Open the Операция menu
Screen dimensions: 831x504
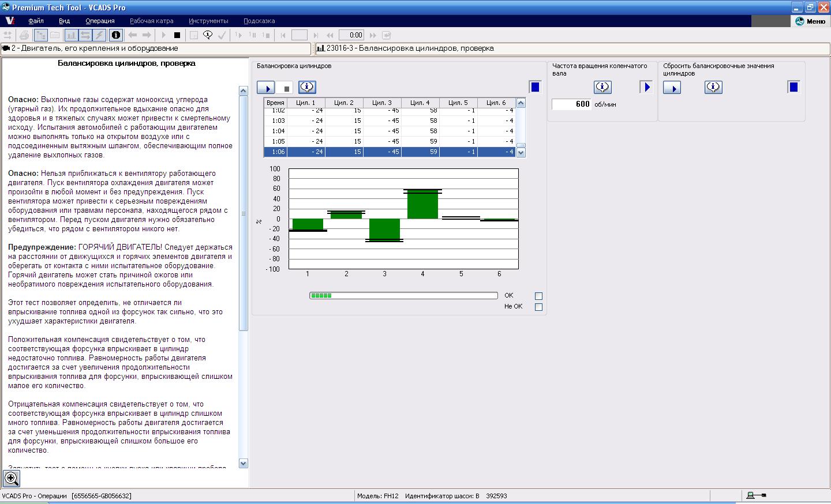coord(100,21)
